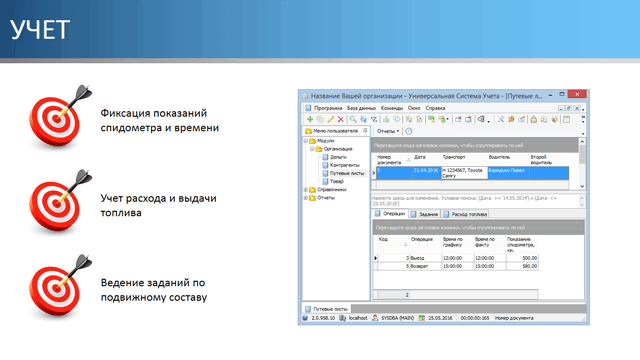
Task: Click the red X Delete record icon
Action: pos(340,119)
